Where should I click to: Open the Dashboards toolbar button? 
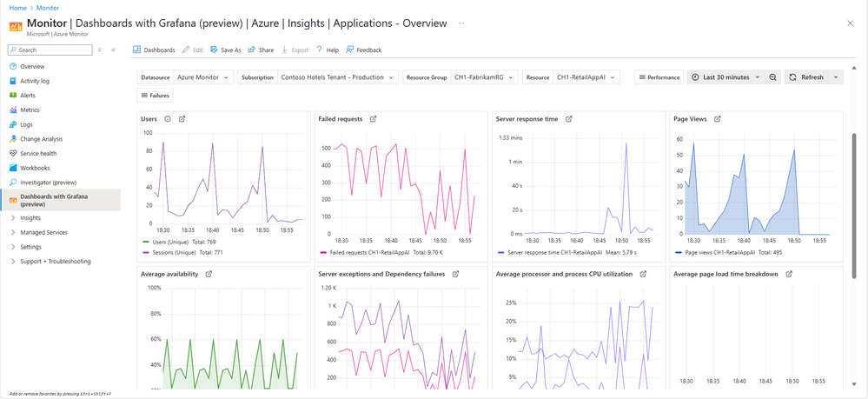click(154, 50)
